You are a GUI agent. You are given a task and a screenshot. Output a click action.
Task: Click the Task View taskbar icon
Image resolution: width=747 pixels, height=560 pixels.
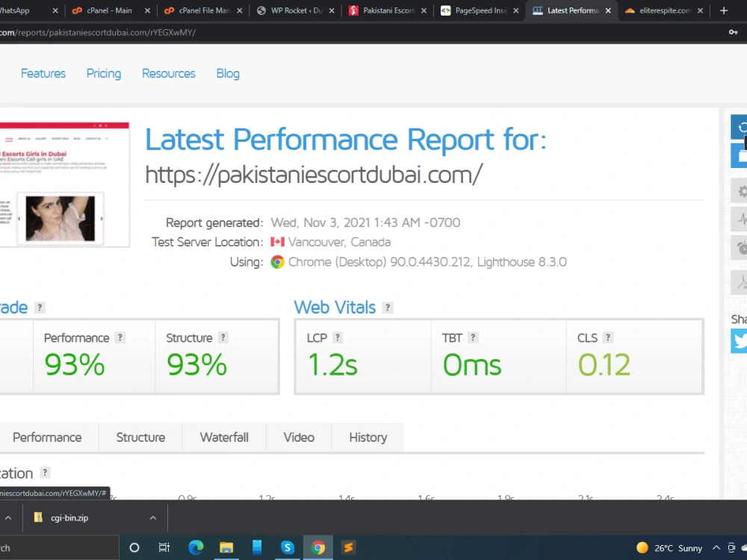point(164,547)
